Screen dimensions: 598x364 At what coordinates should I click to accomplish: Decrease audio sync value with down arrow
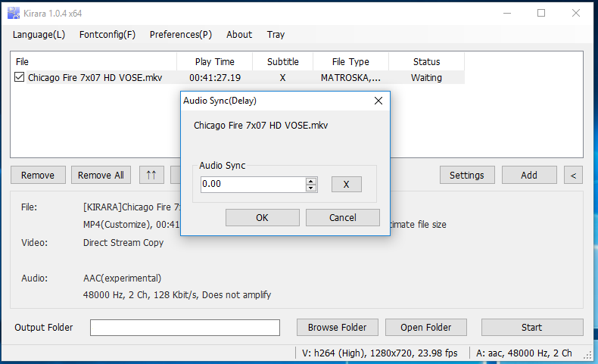[311, 188]
